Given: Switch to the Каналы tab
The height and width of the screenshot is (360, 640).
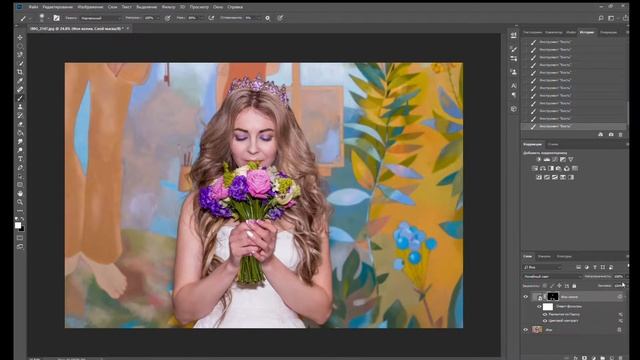Looking at the screenshot, I should tap(544, 256).
